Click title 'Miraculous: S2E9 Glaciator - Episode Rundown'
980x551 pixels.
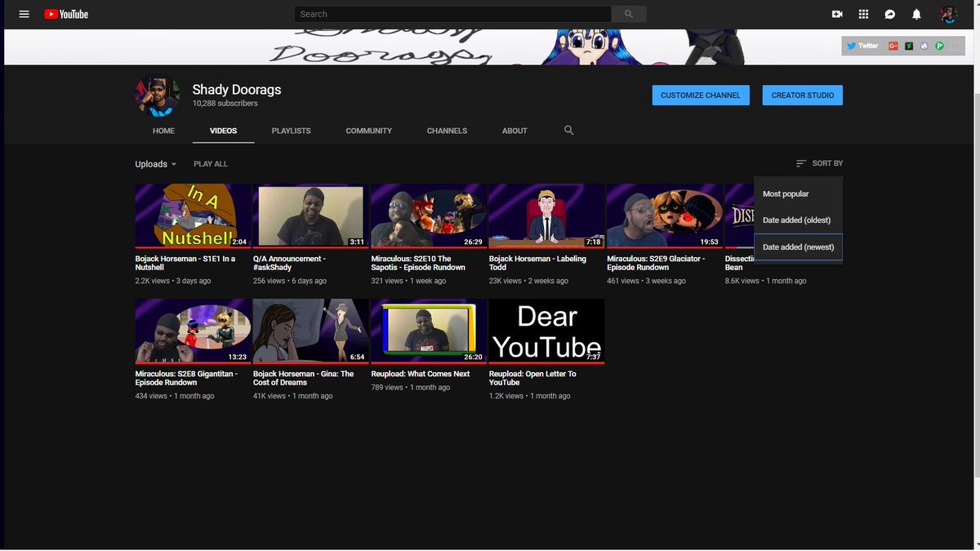pos(656,263)
